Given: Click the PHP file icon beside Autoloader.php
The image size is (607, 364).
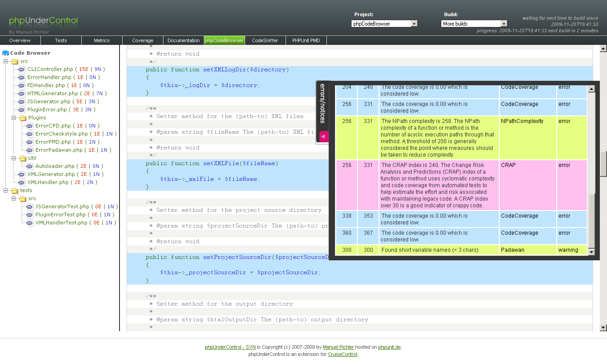Looking at the screenshot, I should (30, 166).
